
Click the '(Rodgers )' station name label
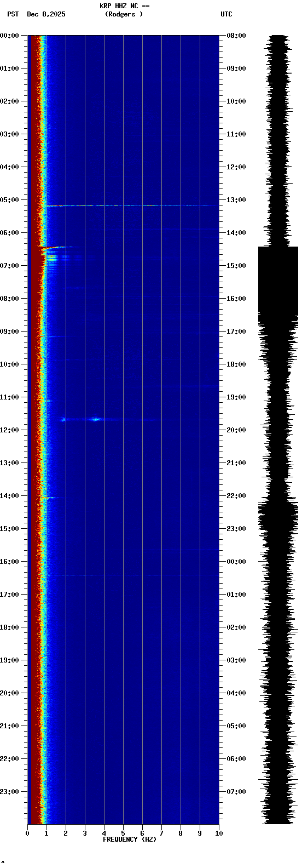point(124,14)
